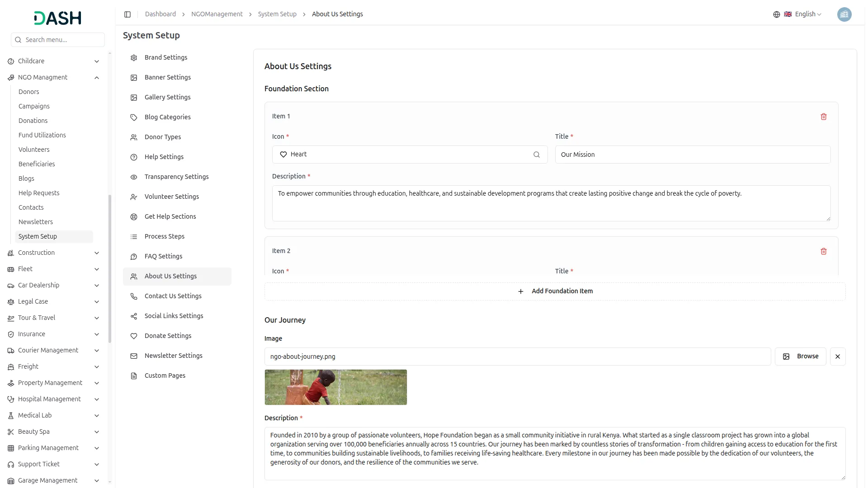Click globe language icon in header
This screenshot has width=868, height=488.
coord(776,14)
